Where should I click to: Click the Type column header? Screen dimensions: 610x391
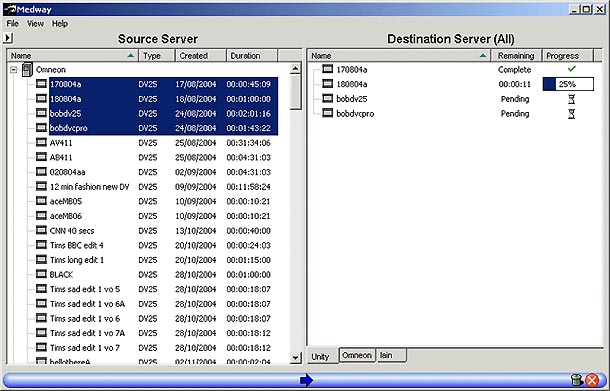(x=157, y=56)
